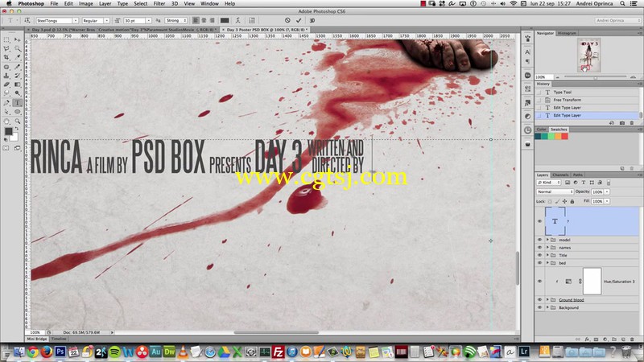Screen dimensions: 644x362
Task: Click the foreground color swatch
Action: click(x=8, y=131)
